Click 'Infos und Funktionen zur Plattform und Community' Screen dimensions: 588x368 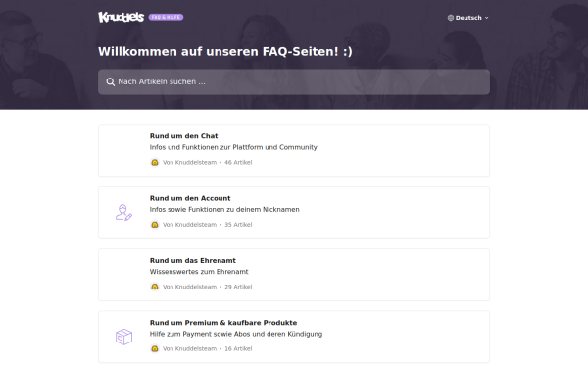[233, 147]
